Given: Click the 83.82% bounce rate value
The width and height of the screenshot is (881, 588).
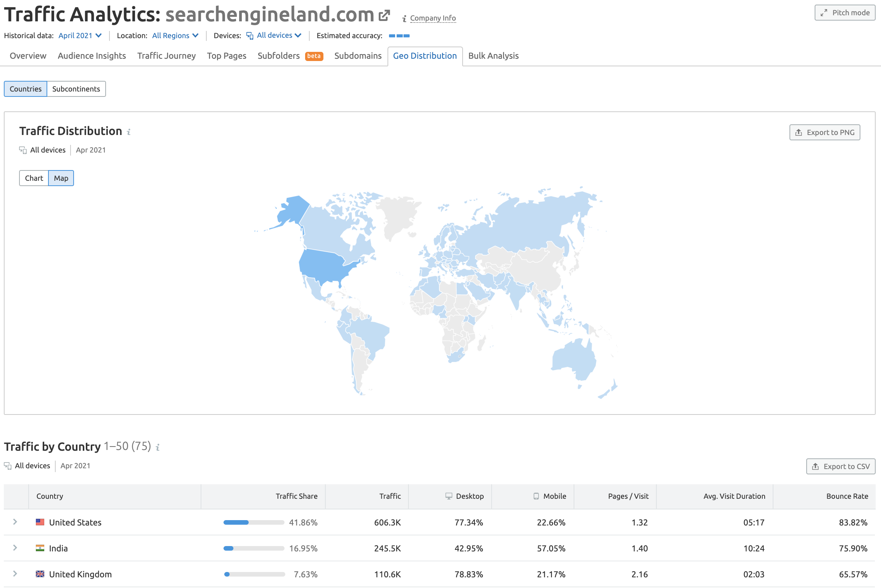Looking at the screenshot, I should (853, 522).
